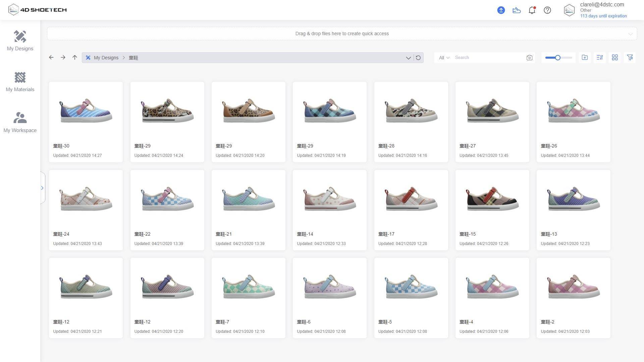Open the sort order icon

click(x=600, y=57)
